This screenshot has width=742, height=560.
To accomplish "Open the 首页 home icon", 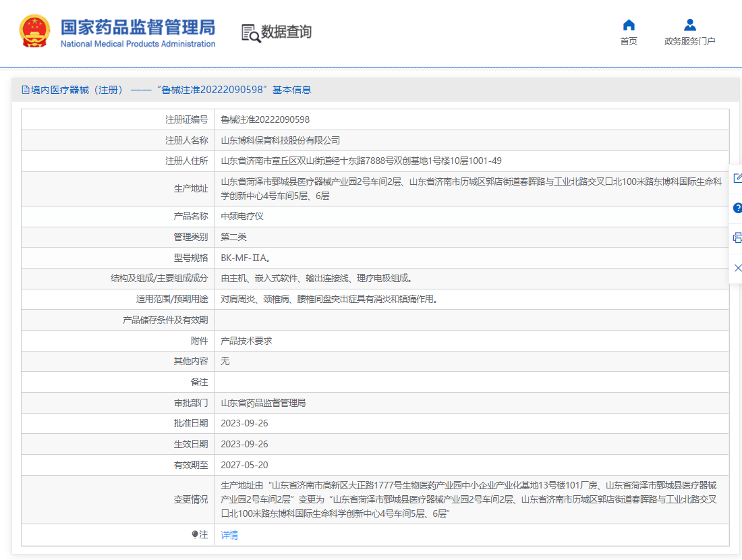I will (629, 25).
